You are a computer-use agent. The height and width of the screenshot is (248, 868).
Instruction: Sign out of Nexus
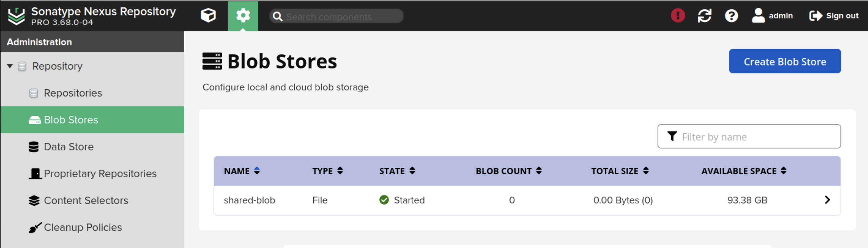click(834, 16)
